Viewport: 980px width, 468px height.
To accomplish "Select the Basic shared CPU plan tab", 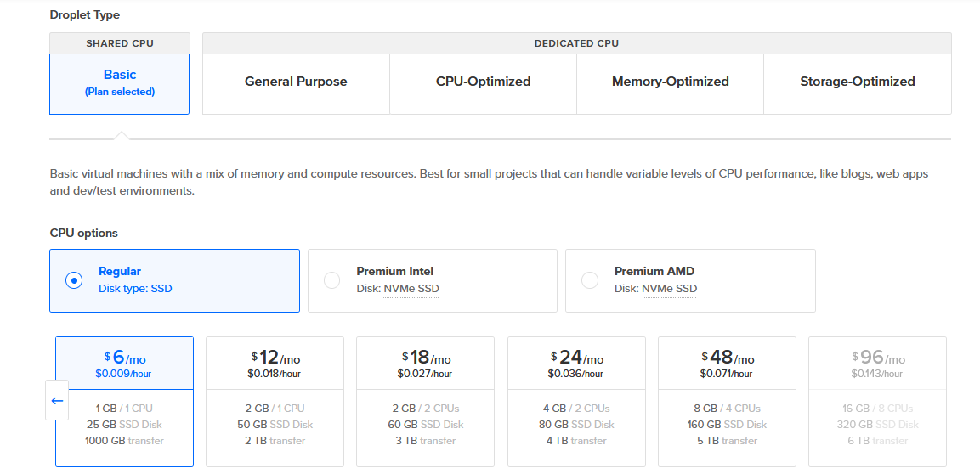I will click(x=119, y=84).
